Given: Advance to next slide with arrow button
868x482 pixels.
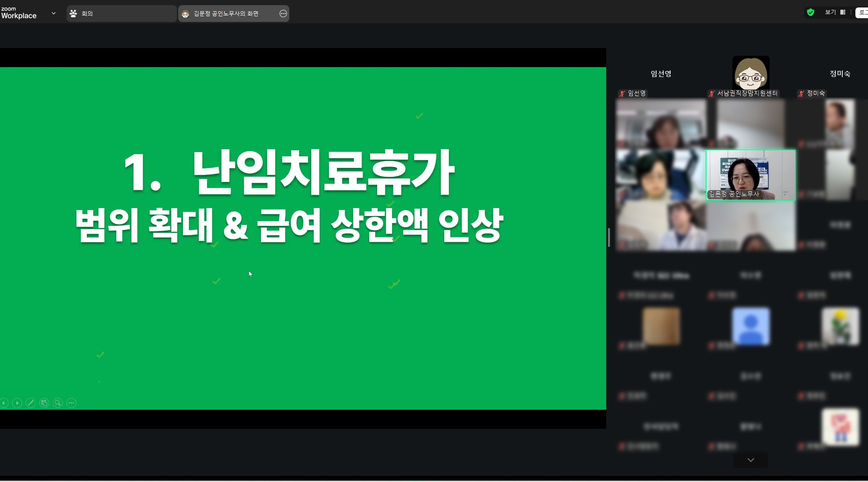Looking at the screenshot, I should [17, 403].
